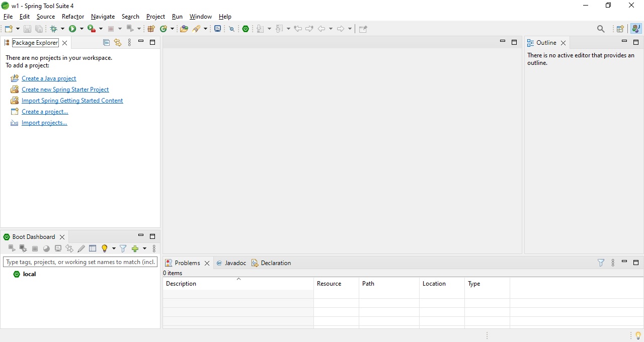Select the 'local' node in Boot Dashboard
644x342 pixels.
tap(29, 274)
